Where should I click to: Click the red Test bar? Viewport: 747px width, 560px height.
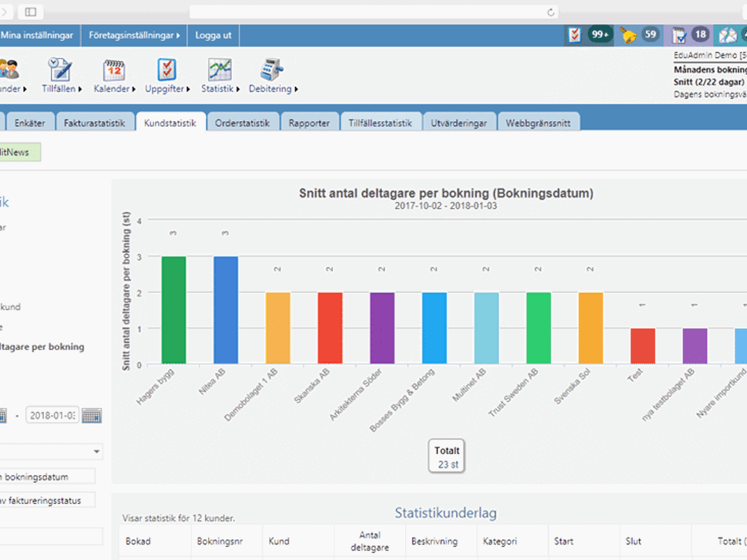643,346
